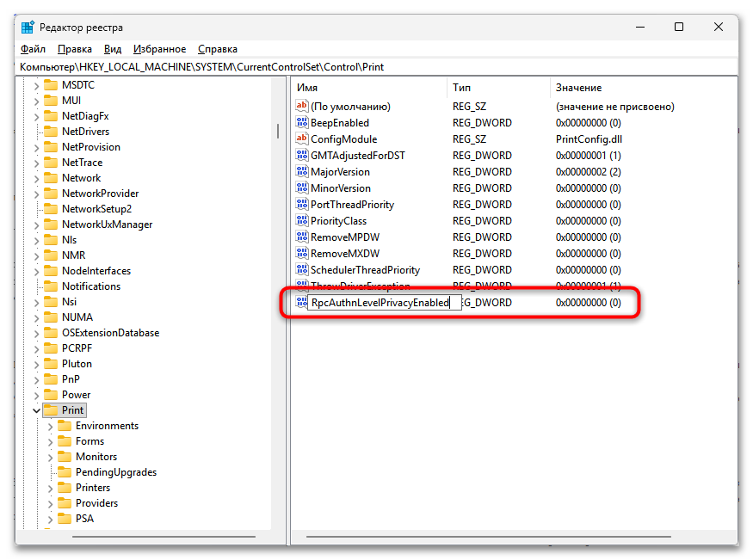Image resolution: width=753 pixels, height=560 pixels.
Task: Expand the NetworkProvider key
Action: 36,194
